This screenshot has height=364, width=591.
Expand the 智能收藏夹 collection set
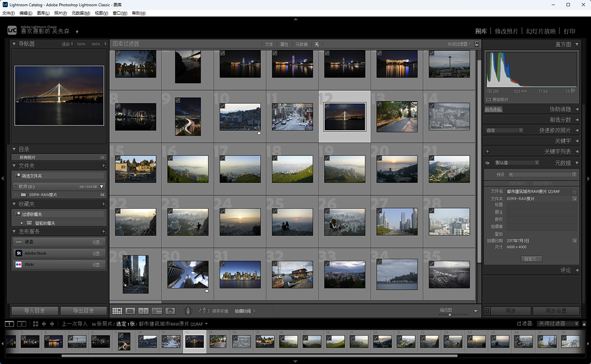coord(22,223)
